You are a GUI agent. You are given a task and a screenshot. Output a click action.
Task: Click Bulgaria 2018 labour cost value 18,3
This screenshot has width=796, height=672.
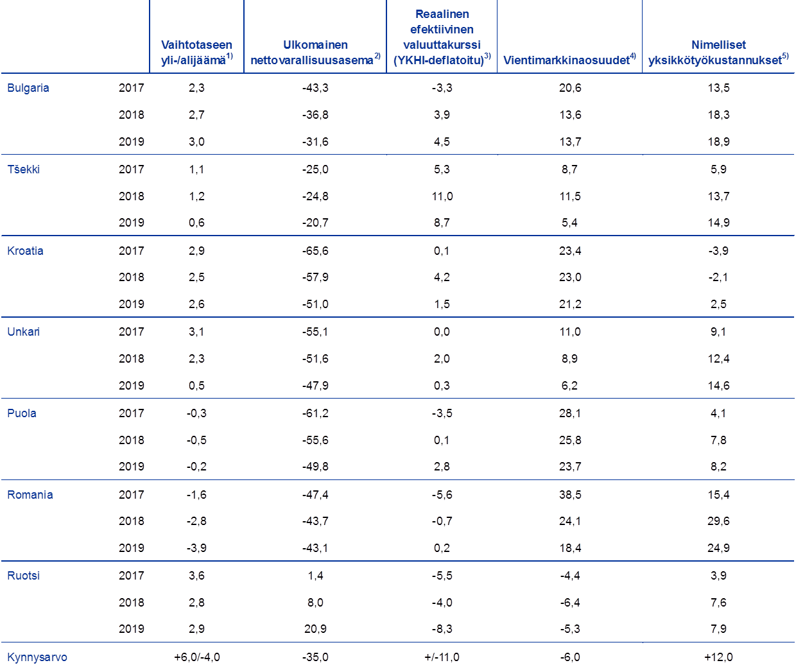coord(718,115)
